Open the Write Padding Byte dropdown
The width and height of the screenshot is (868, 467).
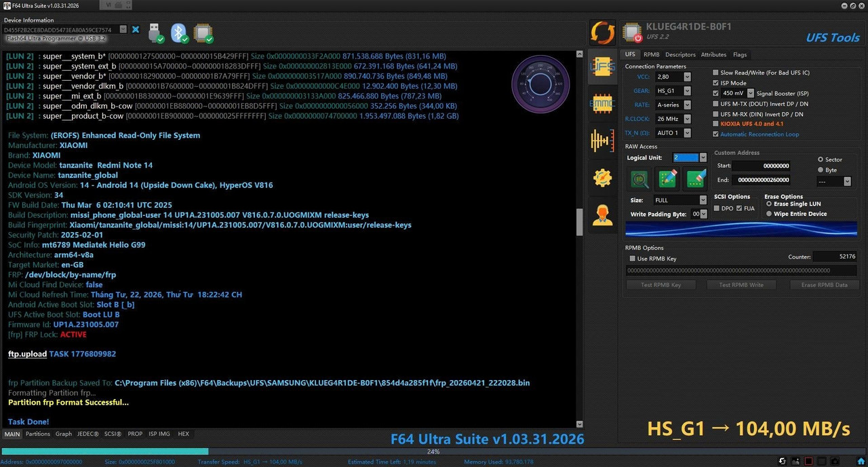(704, 214)
